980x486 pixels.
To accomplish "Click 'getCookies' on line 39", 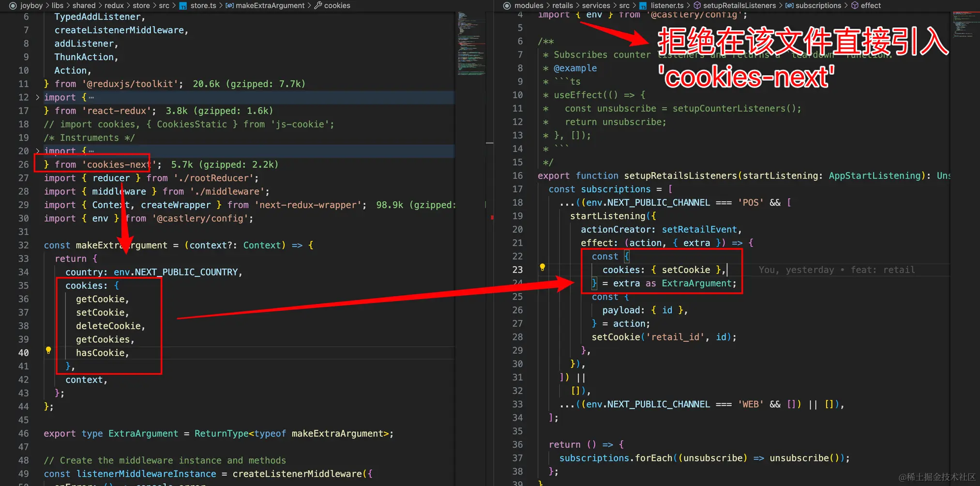I will [x=103, y=340].
